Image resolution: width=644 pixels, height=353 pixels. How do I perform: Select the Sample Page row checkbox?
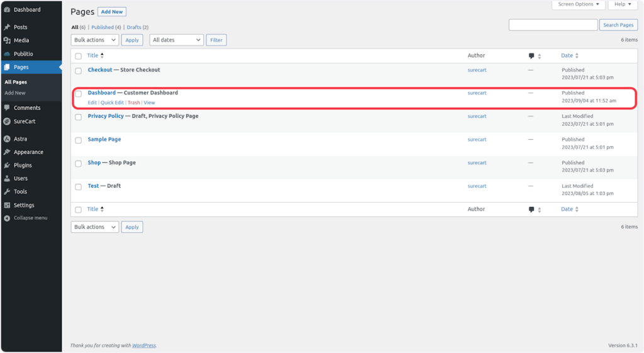(79, 140)
